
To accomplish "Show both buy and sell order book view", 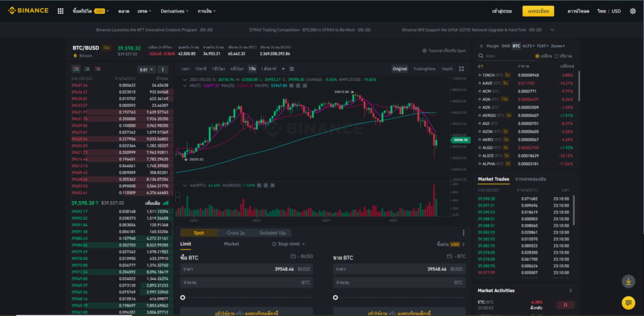I will tap(76, 69).
